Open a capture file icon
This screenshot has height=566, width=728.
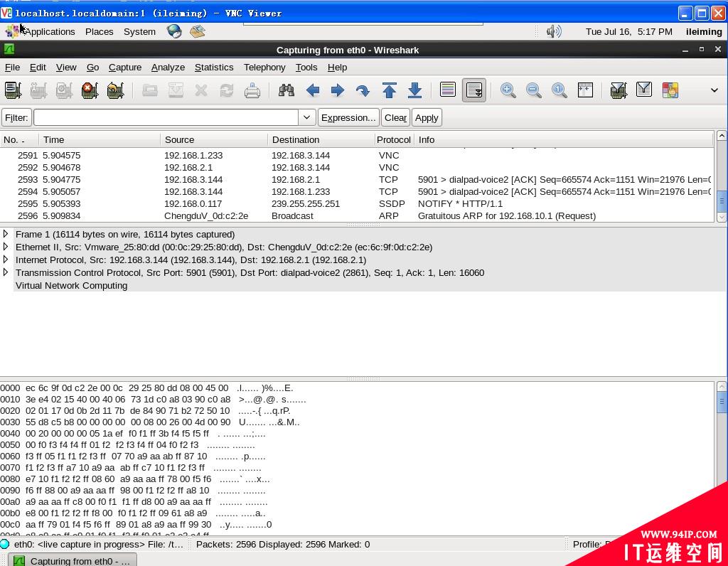pos(149,90)
